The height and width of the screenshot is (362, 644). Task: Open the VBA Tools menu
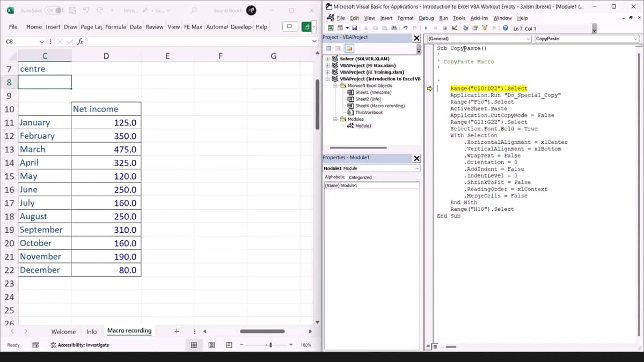tap(459, 18)
